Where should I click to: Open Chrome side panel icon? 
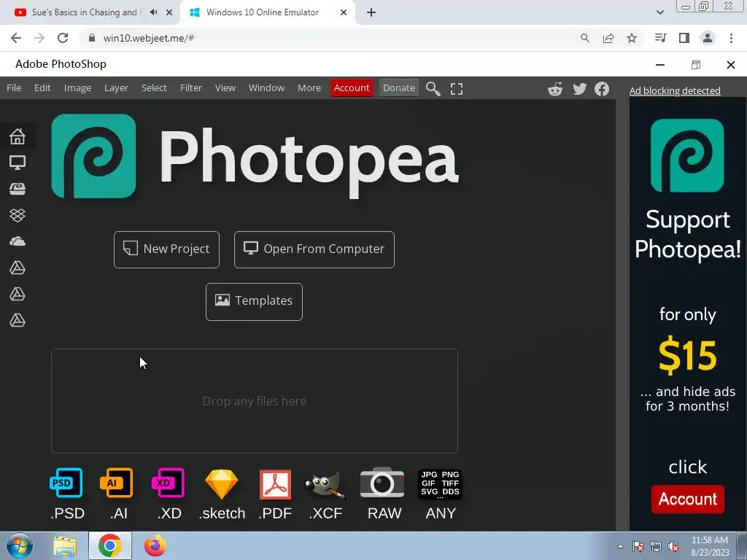pyautogui.click(x=684, y=38)
